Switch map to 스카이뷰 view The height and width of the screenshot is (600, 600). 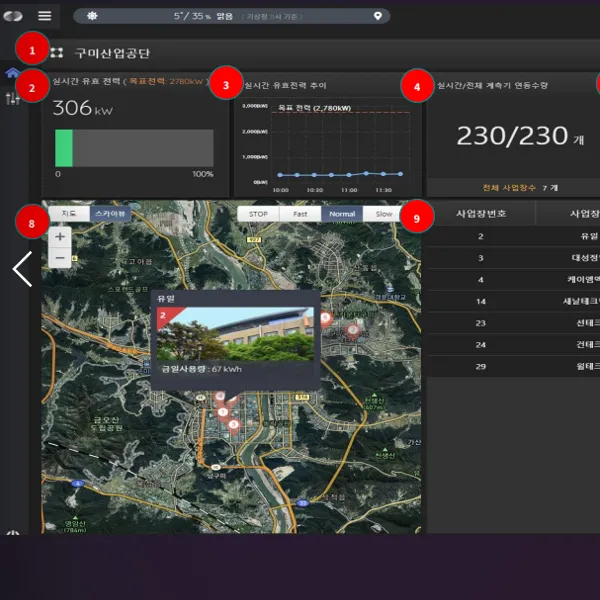(109, 213)
